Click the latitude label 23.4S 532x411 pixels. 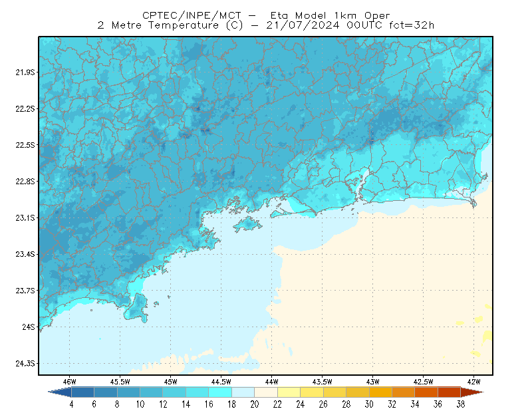pos(25,254)
